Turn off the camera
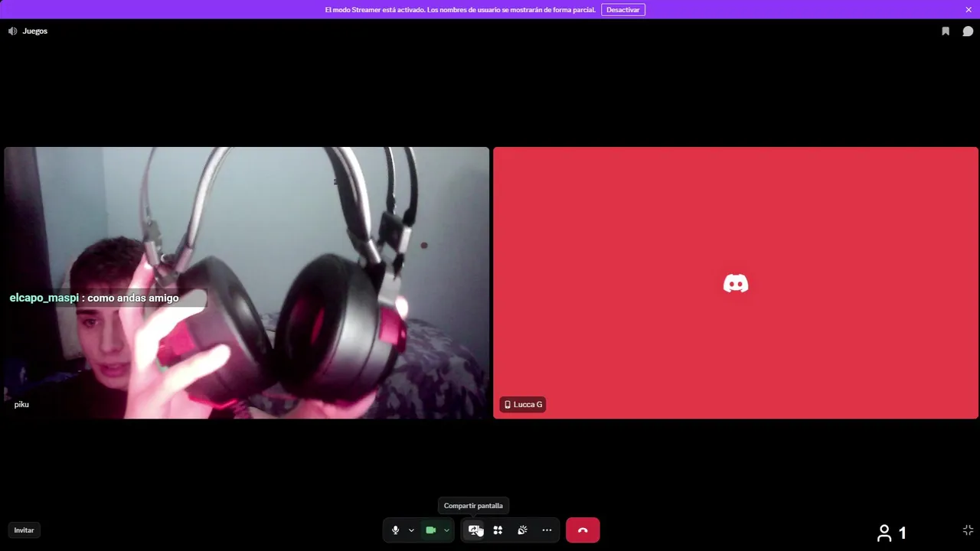This screenshot has width=980, height=551. 430,530
